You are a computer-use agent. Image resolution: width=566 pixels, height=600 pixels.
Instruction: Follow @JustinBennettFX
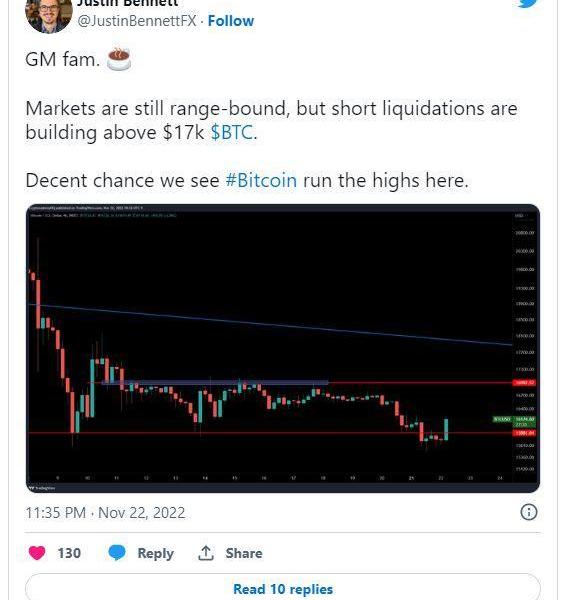click(x=231, y=21)
